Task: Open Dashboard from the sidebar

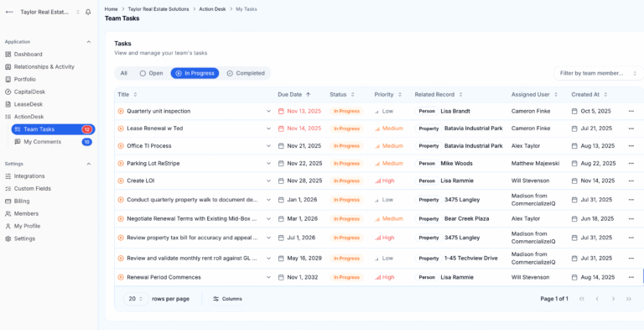Action: [28, 55]
